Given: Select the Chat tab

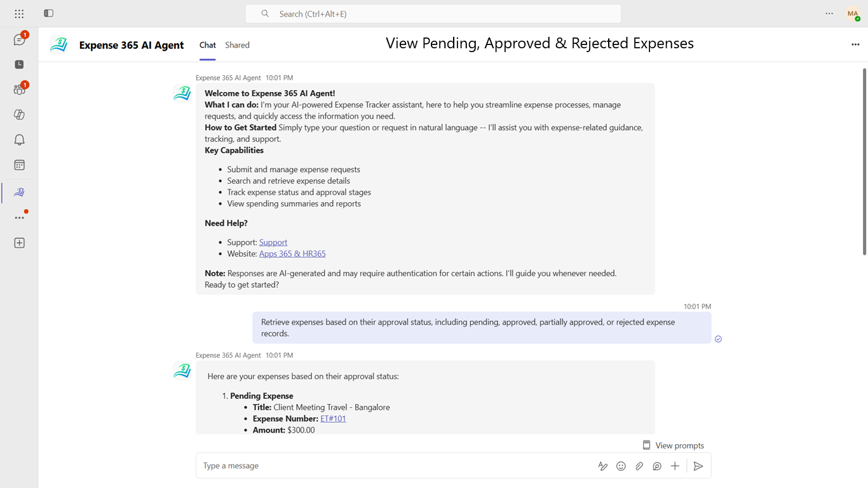Looking at the screenshot, I should [x=208, y=45].
